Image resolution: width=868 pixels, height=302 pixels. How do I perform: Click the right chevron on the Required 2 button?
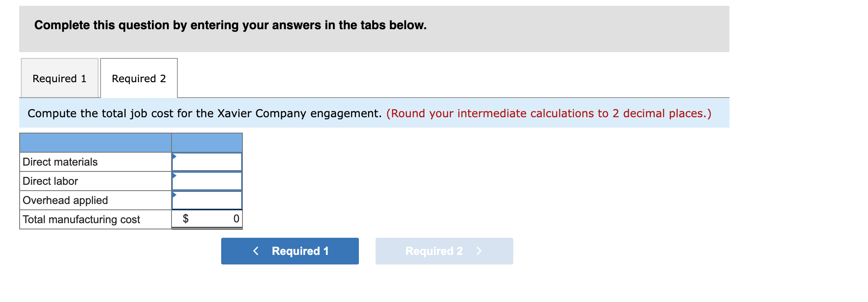[479, 251]
